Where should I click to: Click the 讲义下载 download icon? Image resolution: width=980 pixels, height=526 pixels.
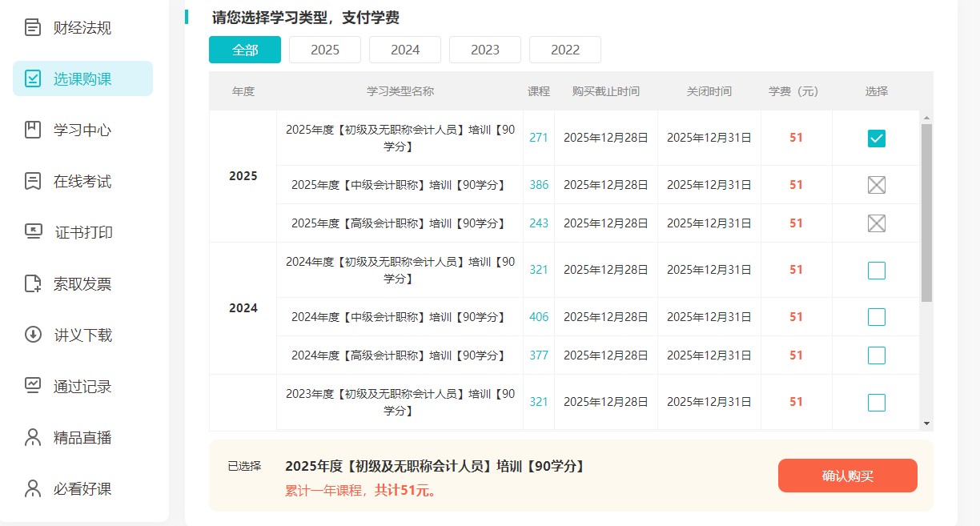pyautogui.click(x=33, y=335)
